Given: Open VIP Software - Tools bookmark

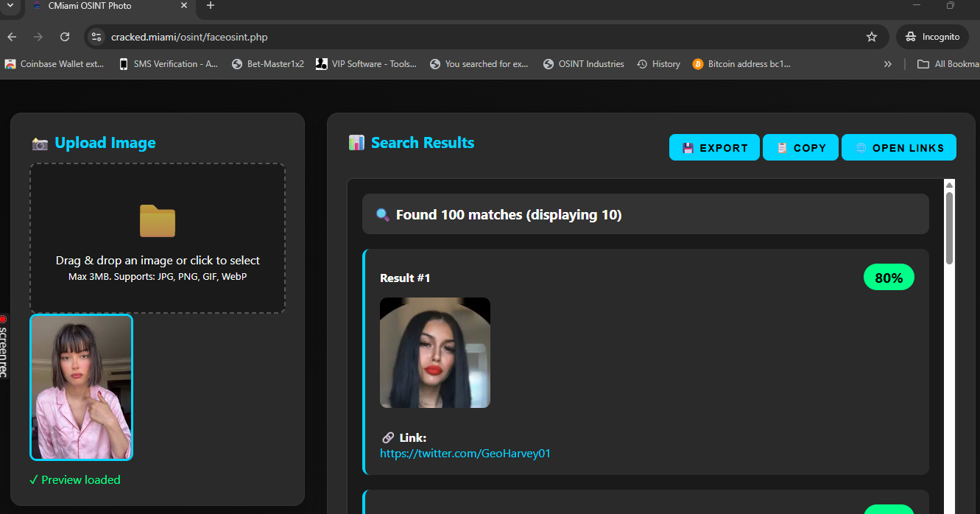Looking at the screenshot, I should coord(366,64).
